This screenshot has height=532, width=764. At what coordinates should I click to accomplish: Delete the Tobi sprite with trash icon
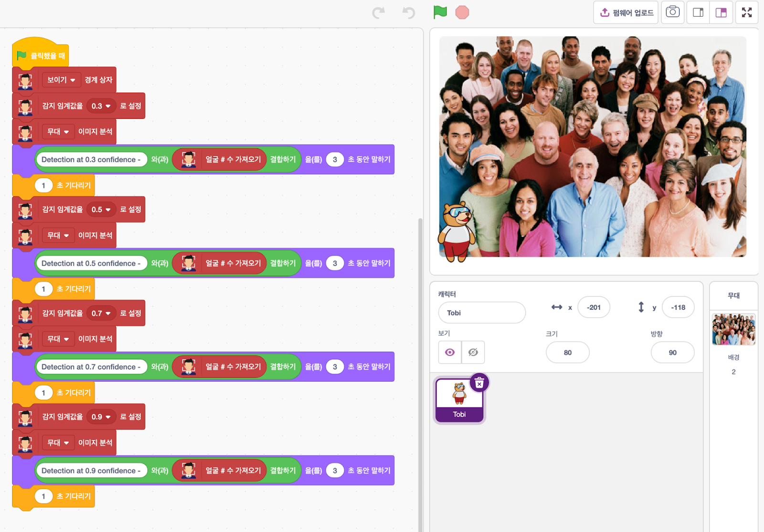pyautogui.click(x=479, y=383)
